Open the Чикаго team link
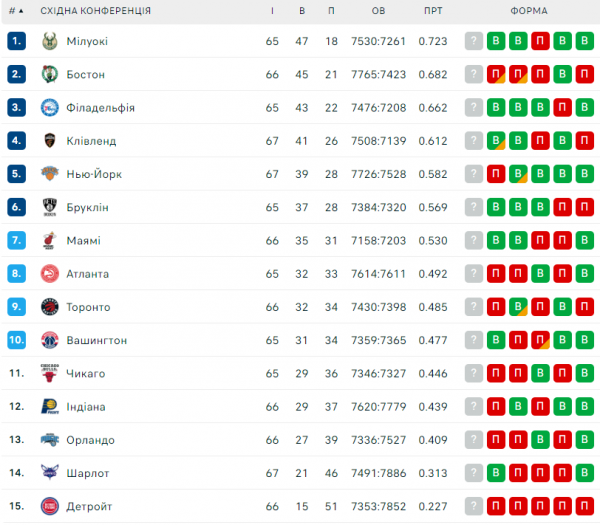This screenshot has width=600, height=525. click(x=87, y=374)
